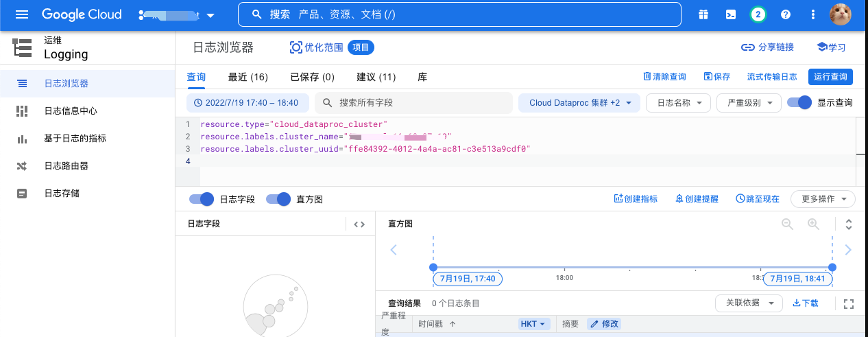Enter full screen for query results

point(849,303)
